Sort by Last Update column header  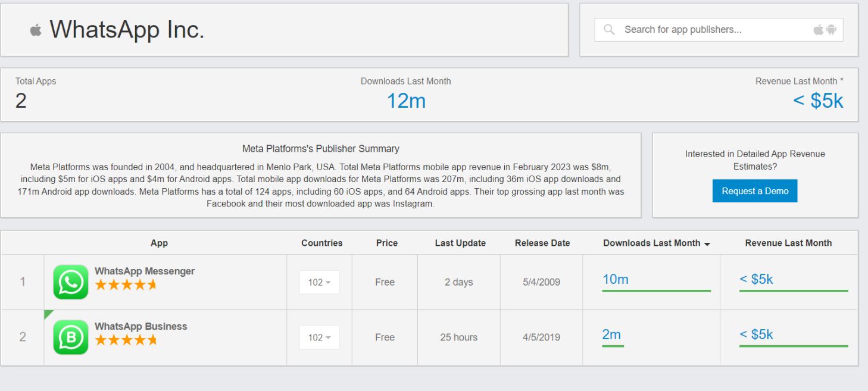pos(460,243)
